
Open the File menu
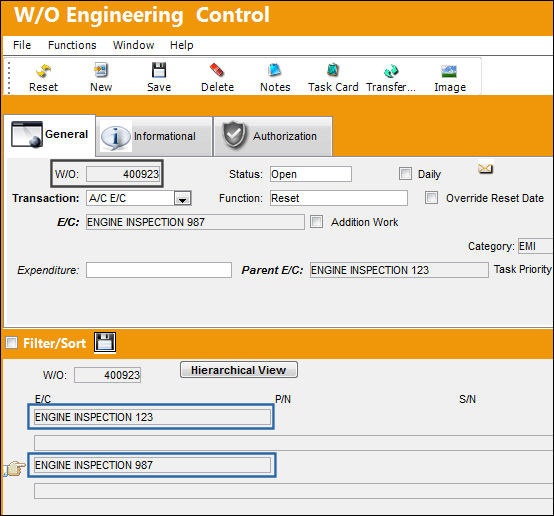point(22,45)
